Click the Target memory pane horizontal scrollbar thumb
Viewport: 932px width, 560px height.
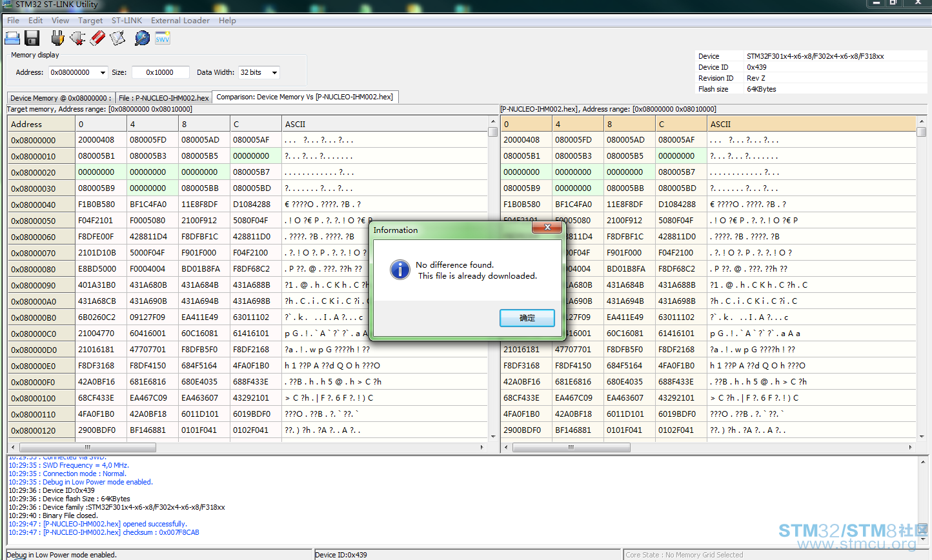click(88, 447)
